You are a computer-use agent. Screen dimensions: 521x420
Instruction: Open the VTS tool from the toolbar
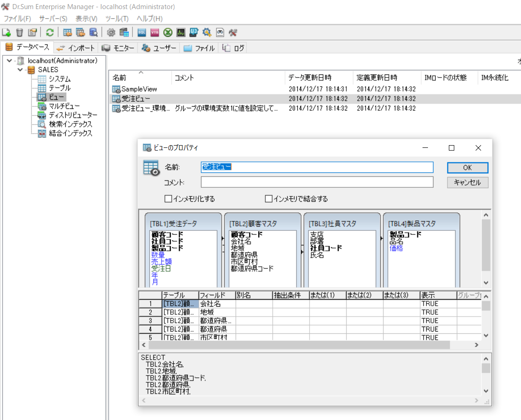(x=154, y=32)
